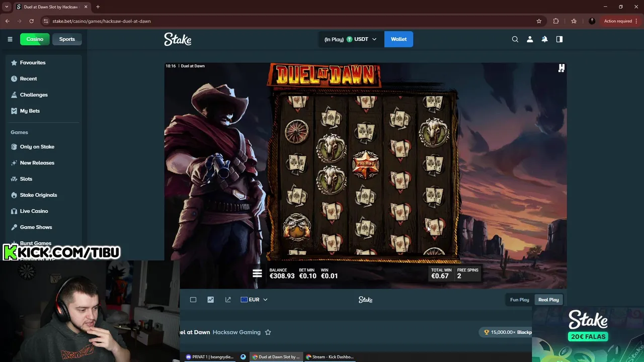Open PRIVAT 1 taskbar window
Image resolution: width=644 pixels, height=362 pixels.
pyautogui.click(x=210, y=357)
